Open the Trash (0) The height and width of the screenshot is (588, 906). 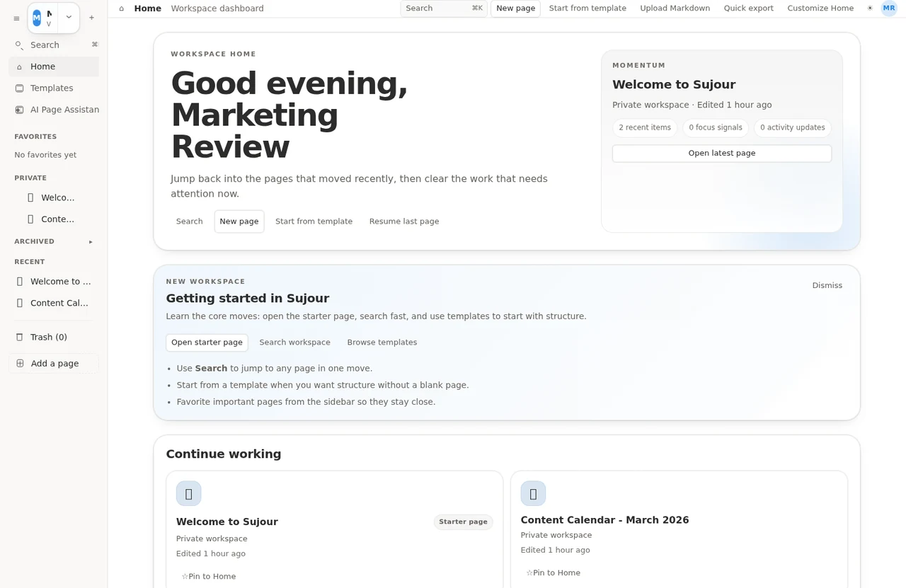pyautogui.click(x=48, y=337)
